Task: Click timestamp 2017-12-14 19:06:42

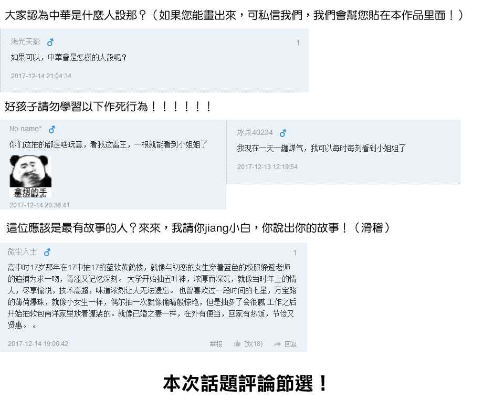Action: [38, 343]
